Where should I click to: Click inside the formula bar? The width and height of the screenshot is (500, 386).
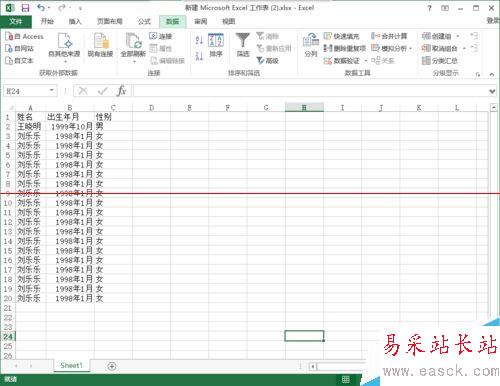point(310,91)
